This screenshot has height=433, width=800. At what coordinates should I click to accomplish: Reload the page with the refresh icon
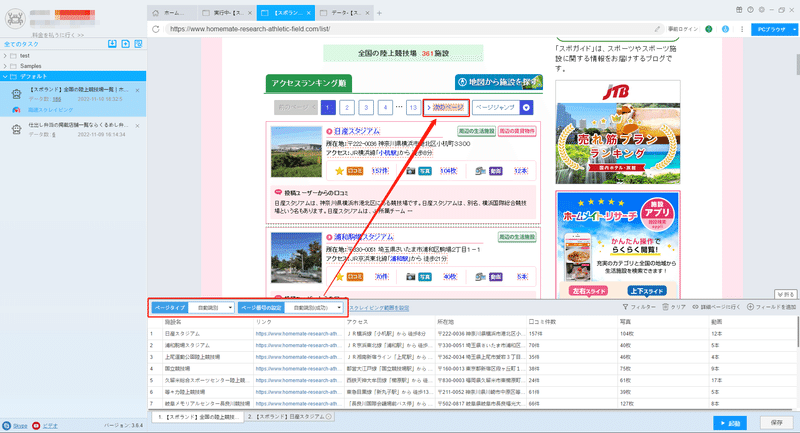(156, 29)
